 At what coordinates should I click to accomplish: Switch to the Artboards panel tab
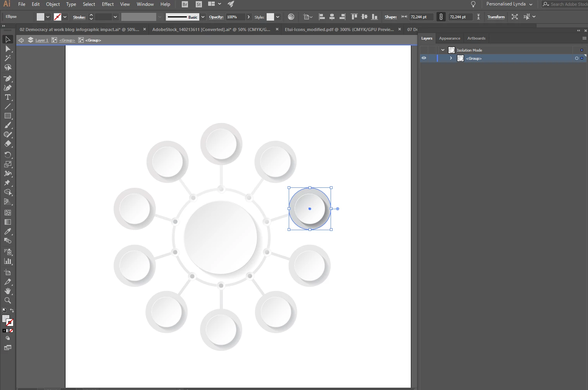point(476,38)
